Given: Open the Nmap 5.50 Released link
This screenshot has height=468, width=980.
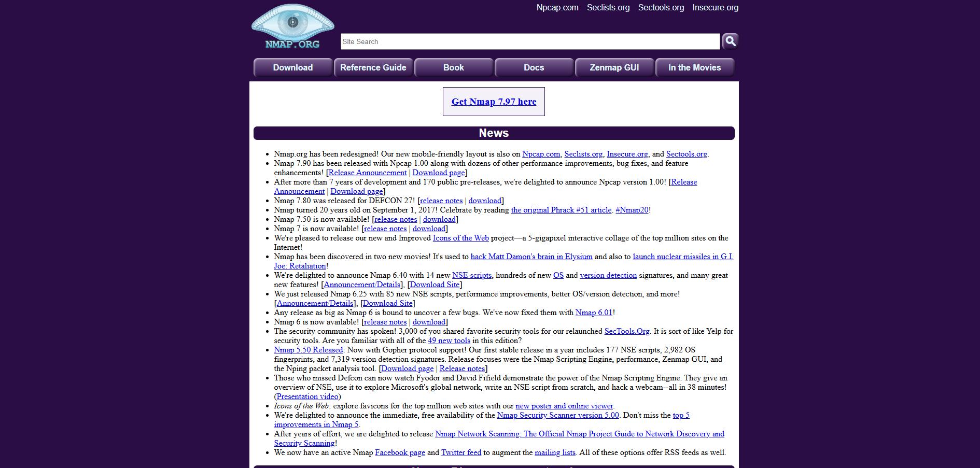Looking at the screenshot, I should (309, 350).
